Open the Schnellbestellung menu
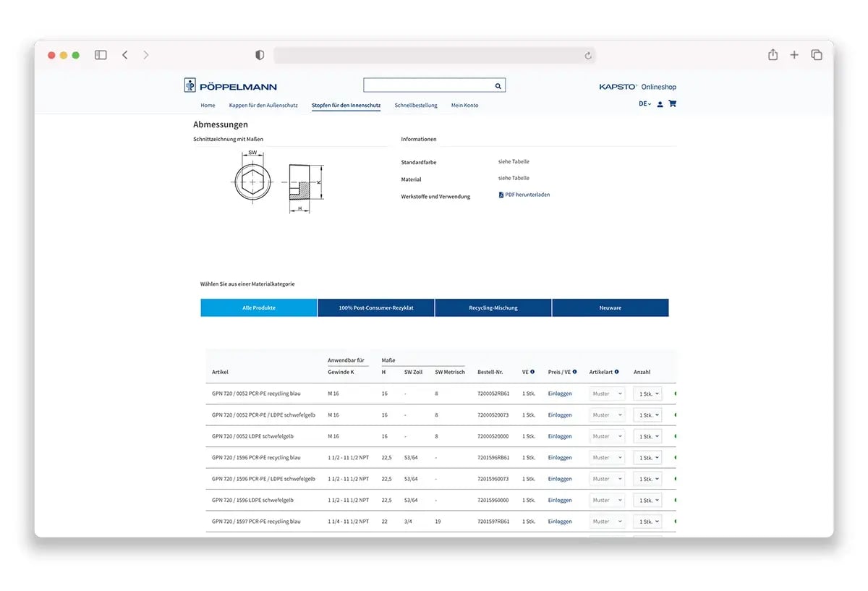Screen dimensions: 868x591 point(416,106)
